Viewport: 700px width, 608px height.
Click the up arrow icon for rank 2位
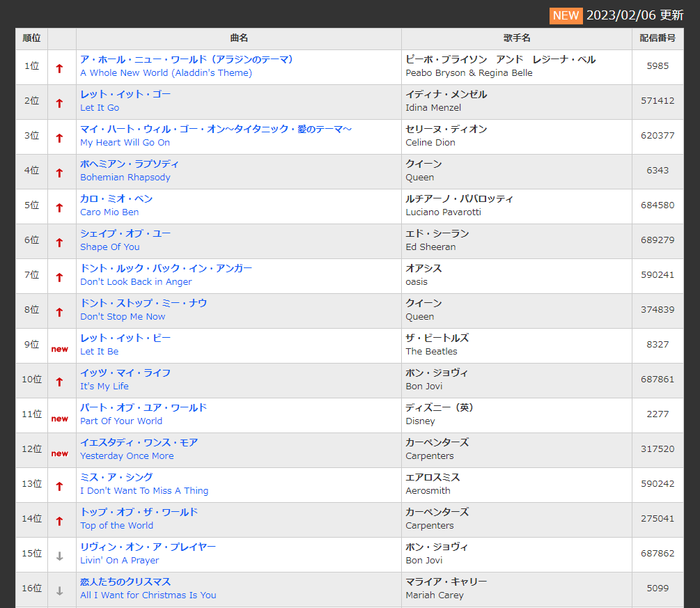click(59, 103)
